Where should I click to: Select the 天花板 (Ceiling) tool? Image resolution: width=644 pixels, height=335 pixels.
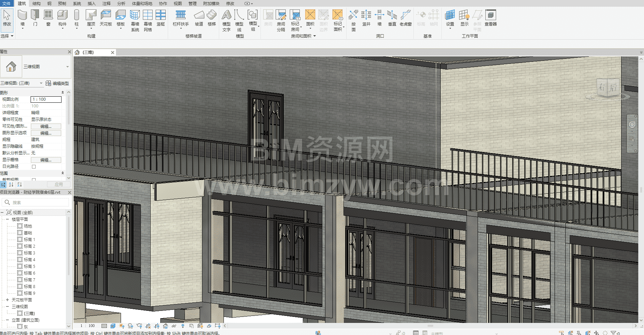coord(106,18)
